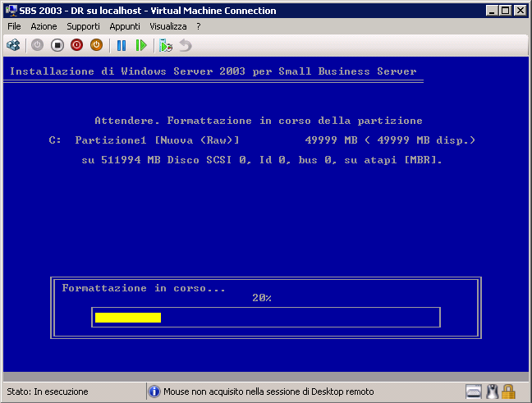This screenshot has width=532, height=403.
Task: Click the blue info icon in the status bar
Action: pos(154,392)
